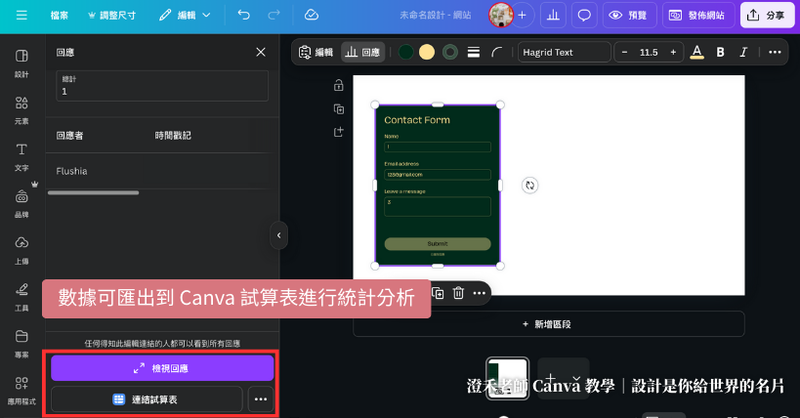The image size is (800, 418).
Task: Open the 分享 share button
Action: pyautogui.click(x=767, y=15)
